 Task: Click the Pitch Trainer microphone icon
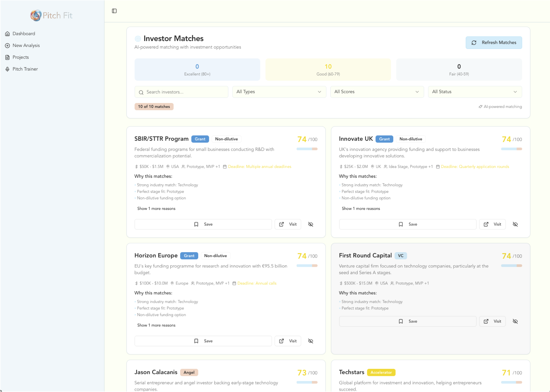click(x=7, y=69)
